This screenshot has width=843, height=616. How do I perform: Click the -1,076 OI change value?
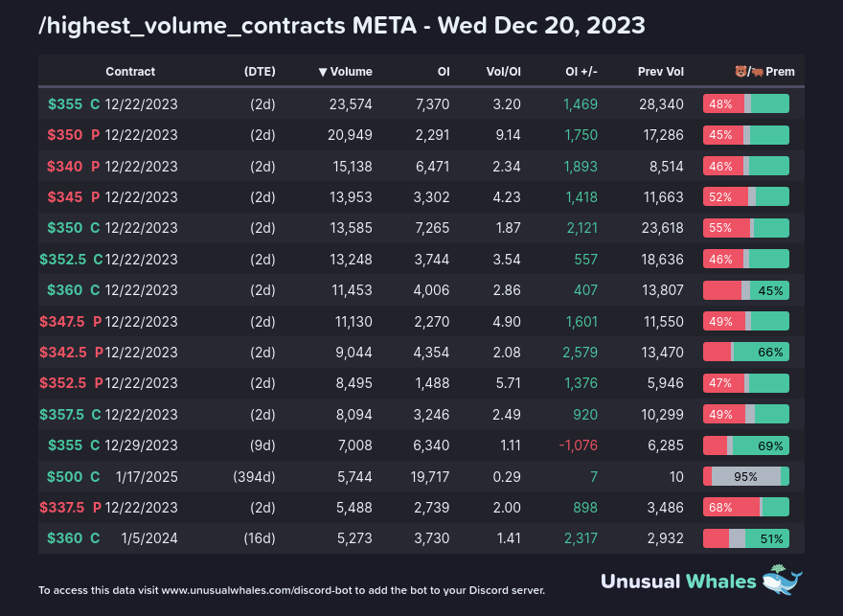[578, 445]
